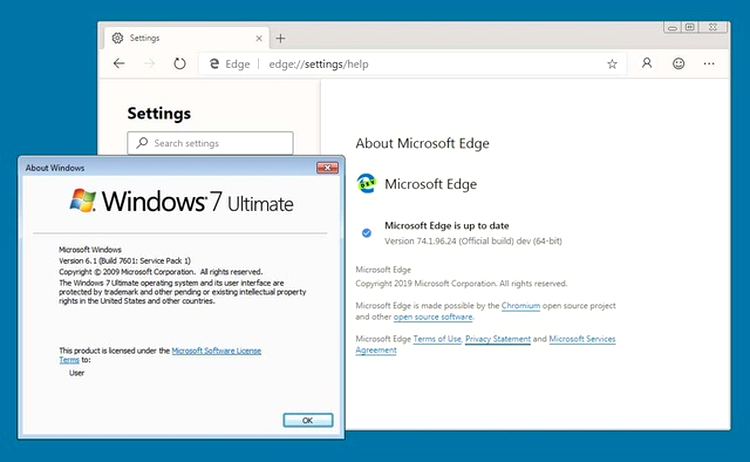Viewport: 750px width, 462px height.
Task: Add this page to favorites star
Action: (x=612, y=64)
